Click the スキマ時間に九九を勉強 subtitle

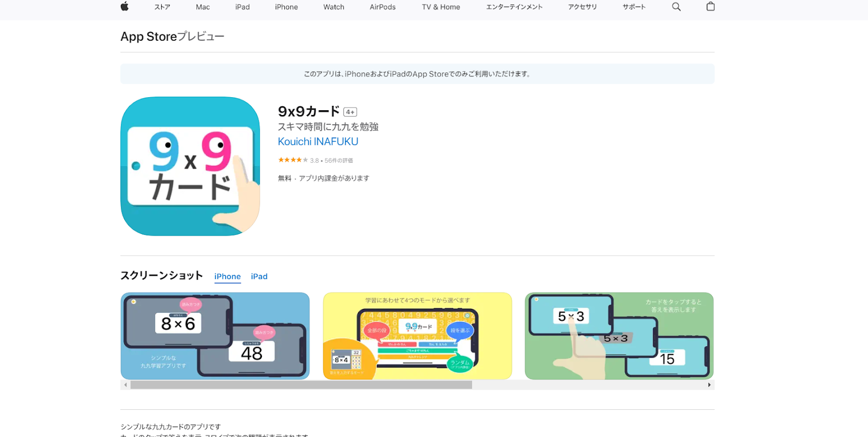coord(328,126)
